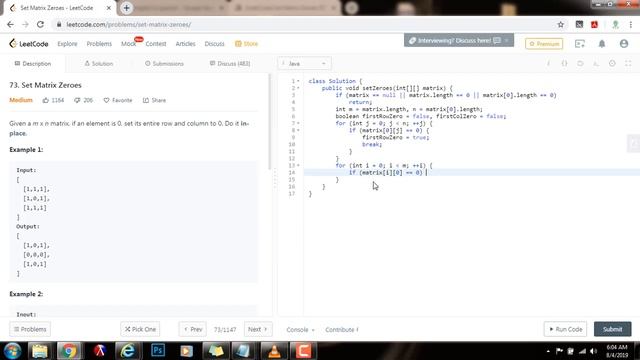Open Adobe Acrobat extension icon
This screenshot has height=360, width=640.
tap(594, 24)
